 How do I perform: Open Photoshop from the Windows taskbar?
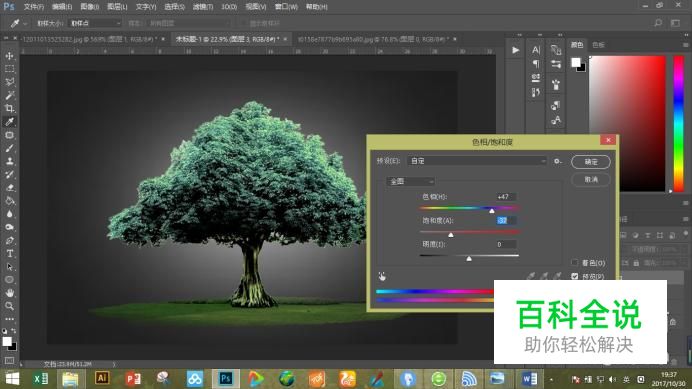coord(226,379)
